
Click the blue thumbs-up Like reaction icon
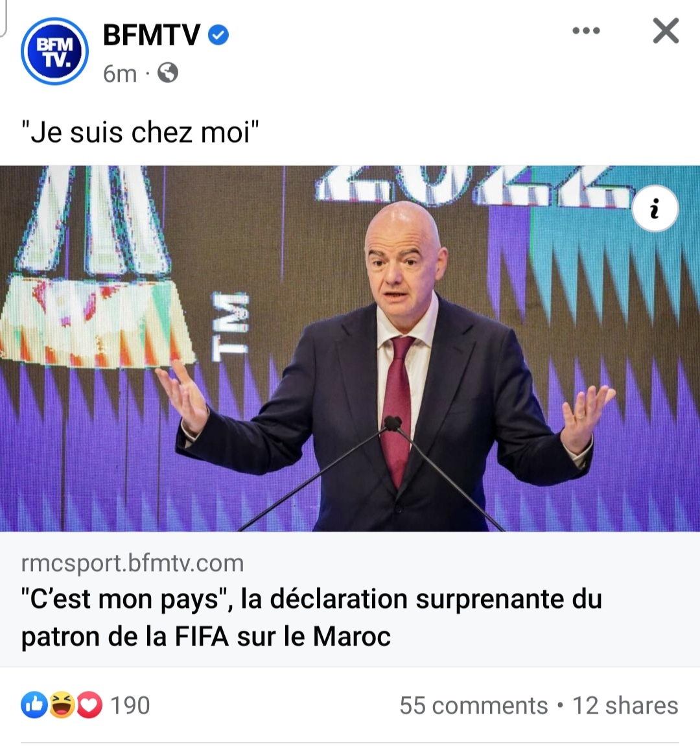point(34,705)
